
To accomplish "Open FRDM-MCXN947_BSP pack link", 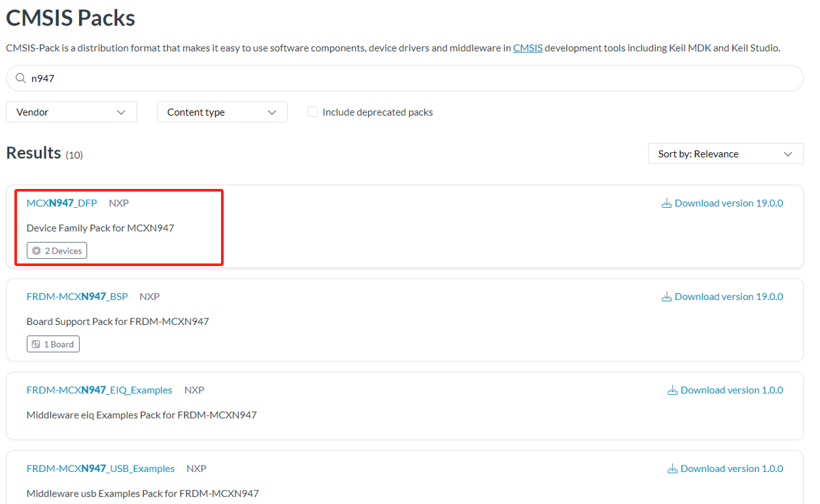I will tap(77, 297).
